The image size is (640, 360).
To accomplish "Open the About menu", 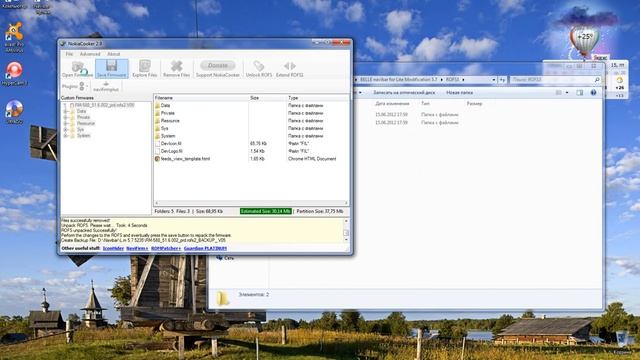I will click(113, 54).
